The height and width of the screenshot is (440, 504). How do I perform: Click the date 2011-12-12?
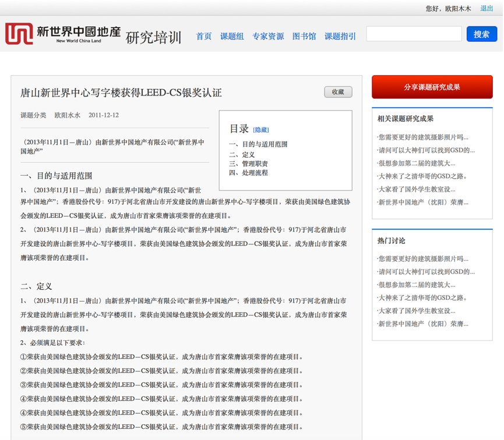[104, 115]
